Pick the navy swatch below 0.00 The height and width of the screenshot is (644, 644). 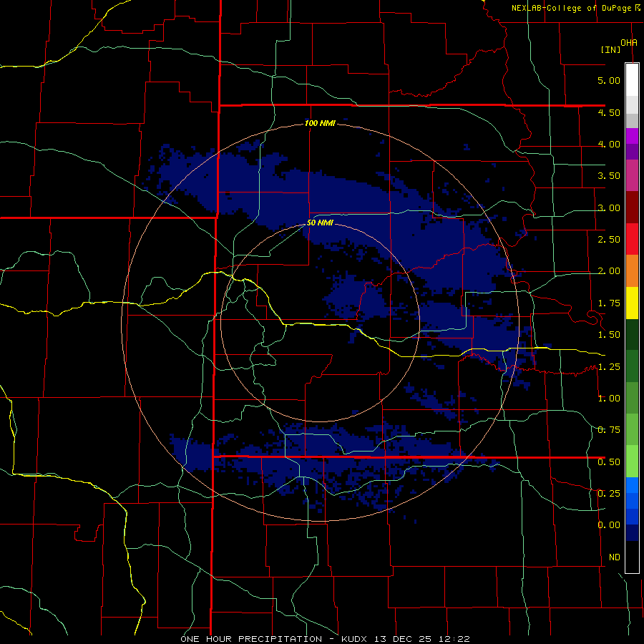(x=632, y=532)
